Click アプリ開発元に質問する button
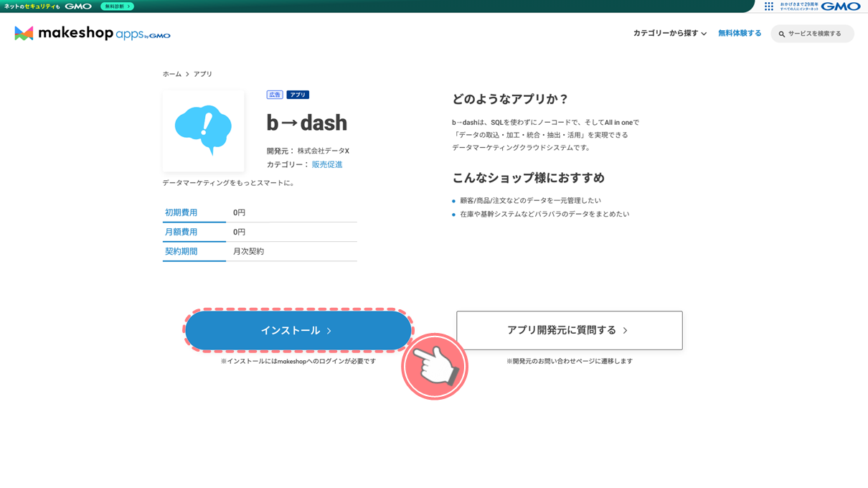 pos(569,330)
